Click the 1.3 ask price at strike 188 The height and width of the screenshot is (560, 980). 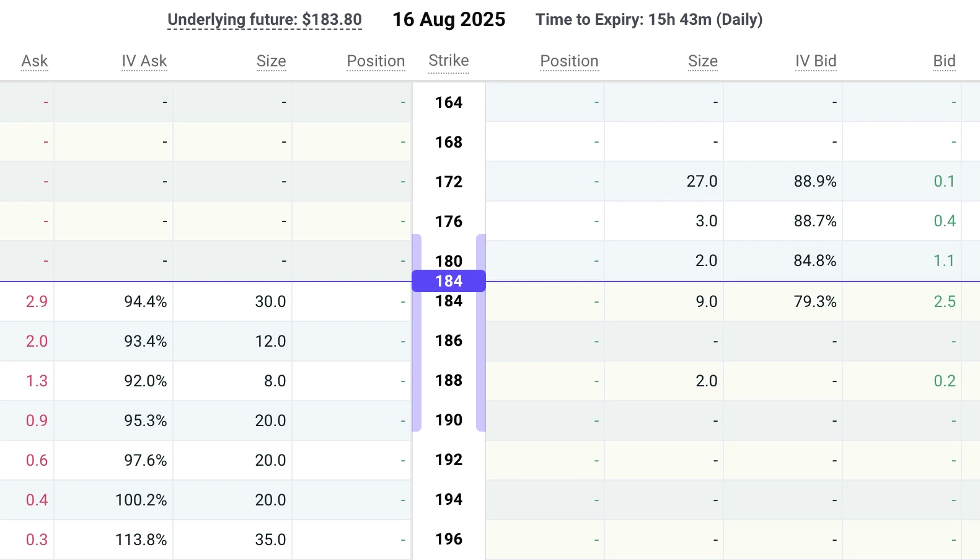(x=37, y=381)
